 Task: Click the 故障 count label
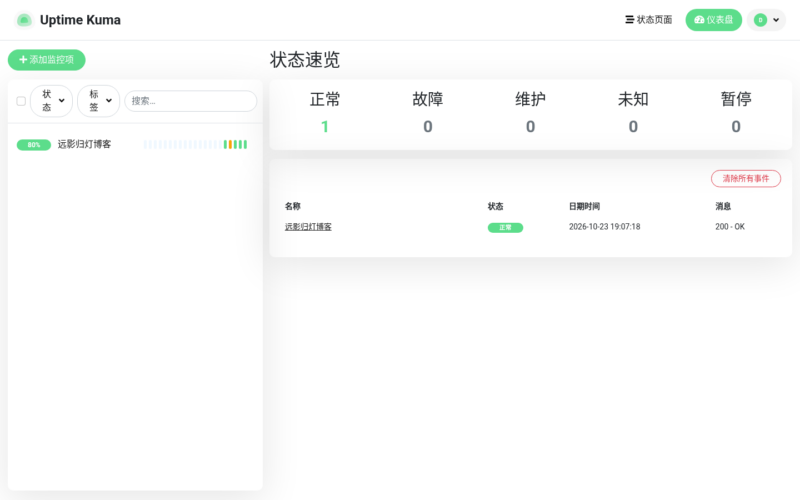click(428, 99)
